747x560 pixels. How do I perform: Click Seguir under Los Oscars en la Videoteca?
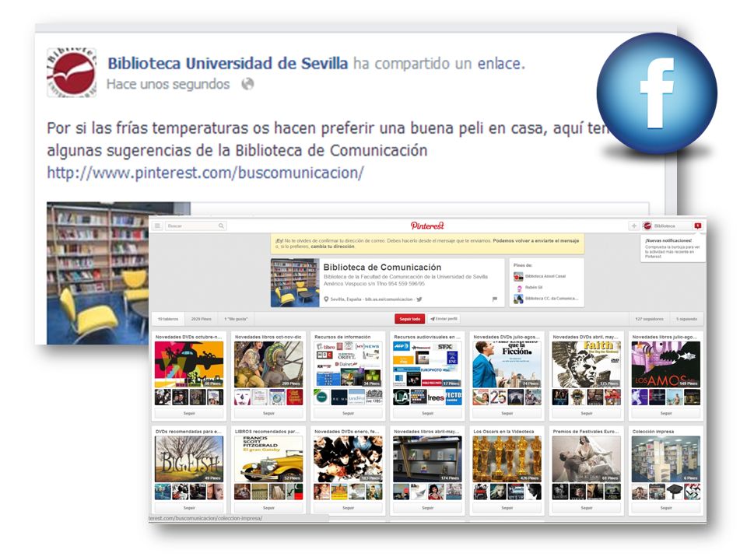[x=507, y=508]
